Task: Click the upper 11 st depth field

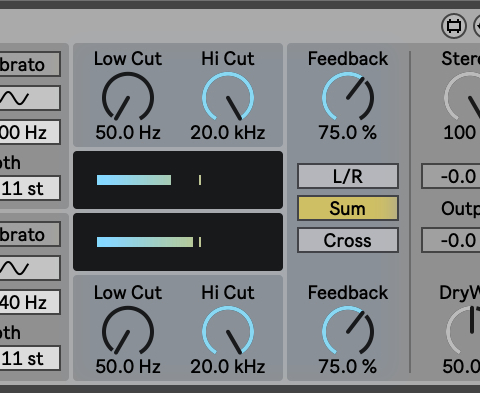Action: (x=29, y=188)
